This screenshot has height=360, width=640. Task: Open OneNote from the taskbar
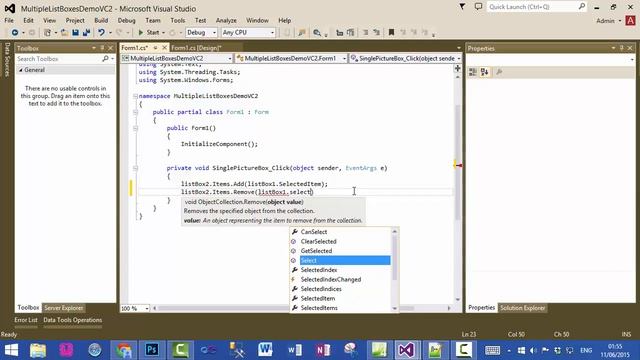322,350
